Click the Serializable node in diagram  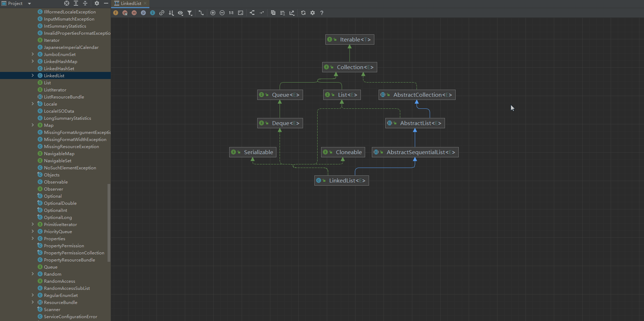[x=253, y=152]
